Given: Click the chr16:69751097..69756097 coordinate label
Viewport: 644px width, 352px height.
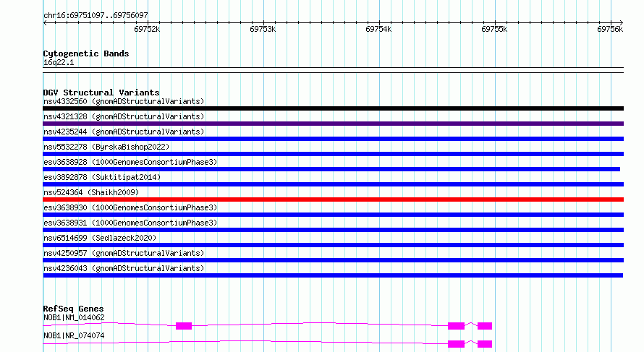Looking at the screenshot, I should pyautogui.click(x=96, y=16).
